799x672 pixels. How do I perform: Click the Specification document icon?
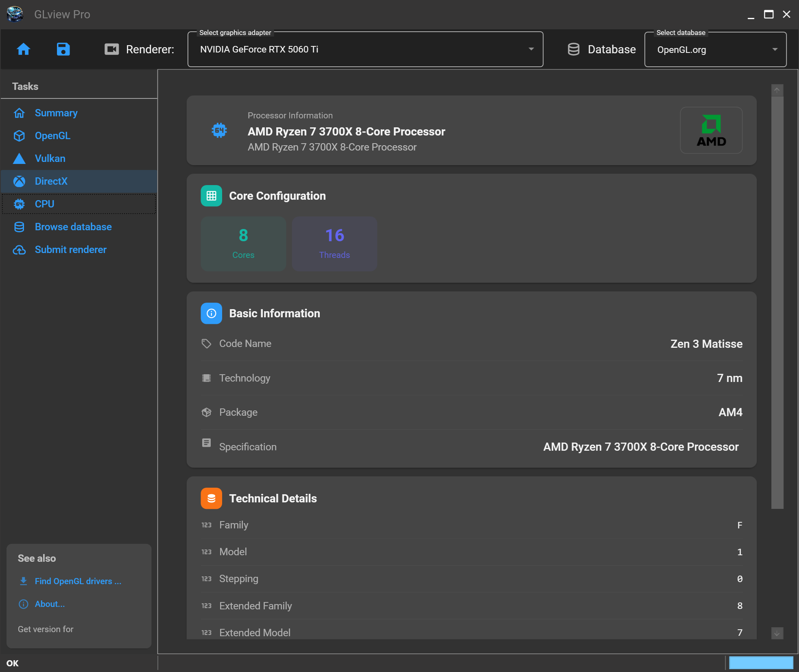click(x=206, y=443)
